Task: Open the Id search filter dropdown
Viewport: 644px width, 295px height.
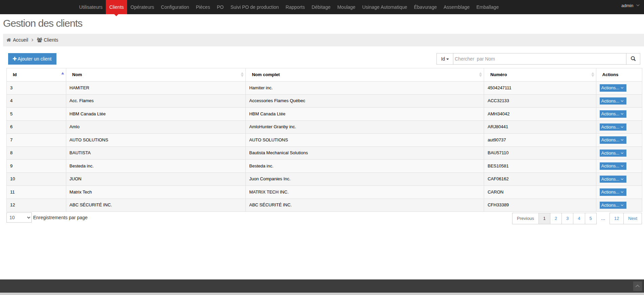Action: [445, 59]
